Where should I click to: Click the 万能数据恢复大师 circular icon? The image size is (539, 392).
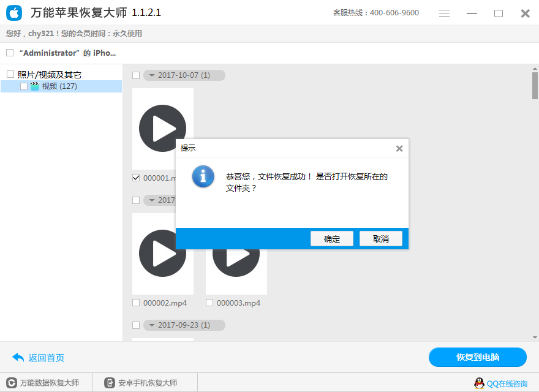12,383
